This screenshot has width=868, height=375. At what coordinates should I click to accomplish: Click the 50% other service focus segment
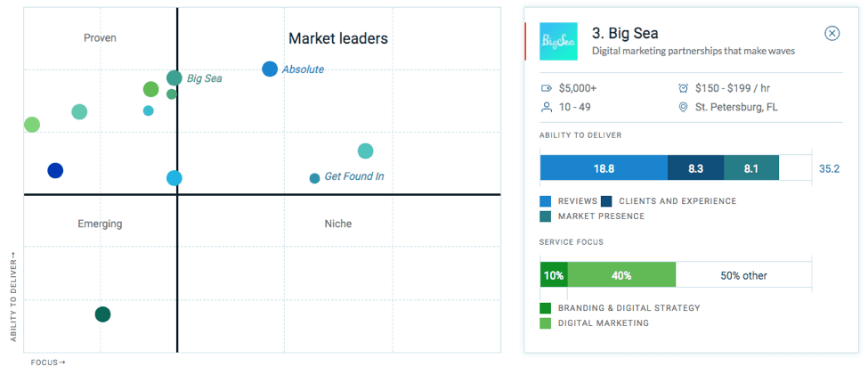[x=743, y=275]
